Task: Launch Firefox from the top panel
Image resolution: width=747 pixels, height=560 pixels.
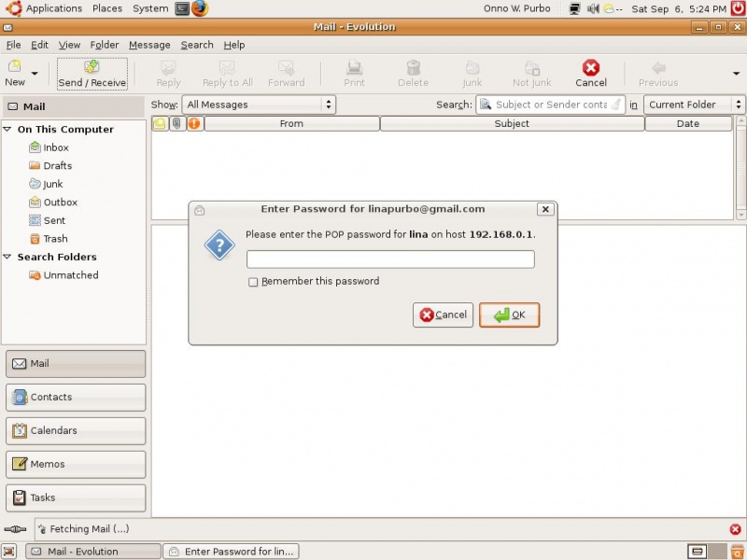Action: (x=196, y=8)
